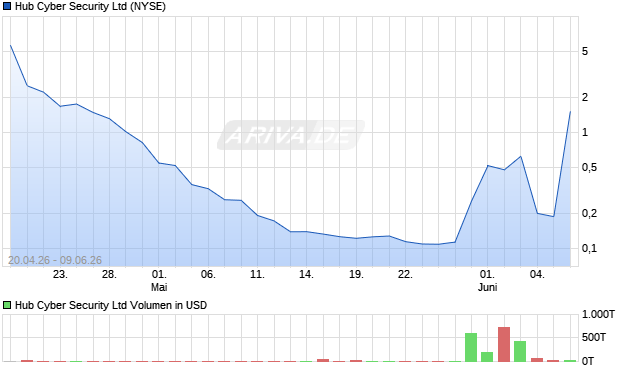Select the date range text '20.04.26 - 09.06.26'
The image size is (620, 371).
click(55, 260)
